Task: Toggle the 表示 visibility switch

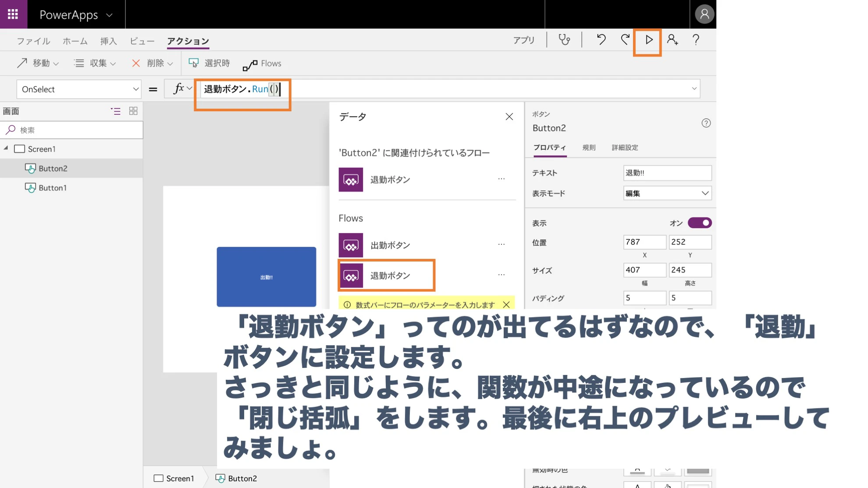Action: pos(700,223)
